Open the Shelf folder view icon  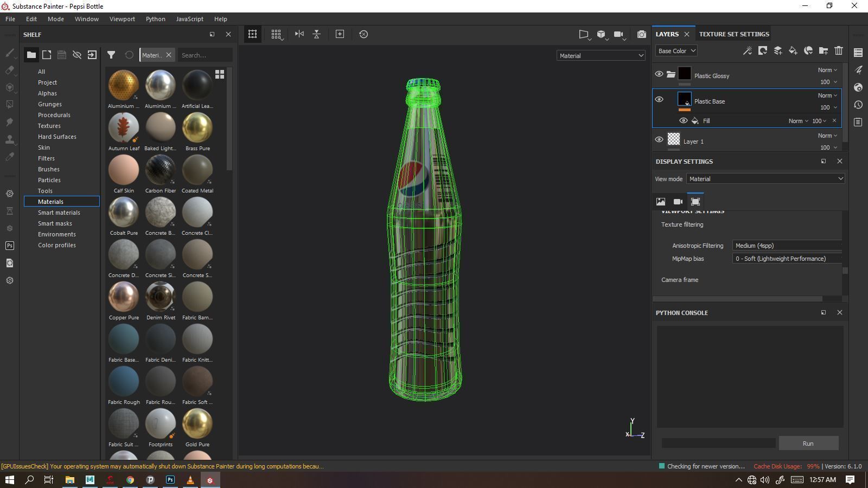(31, 55)
